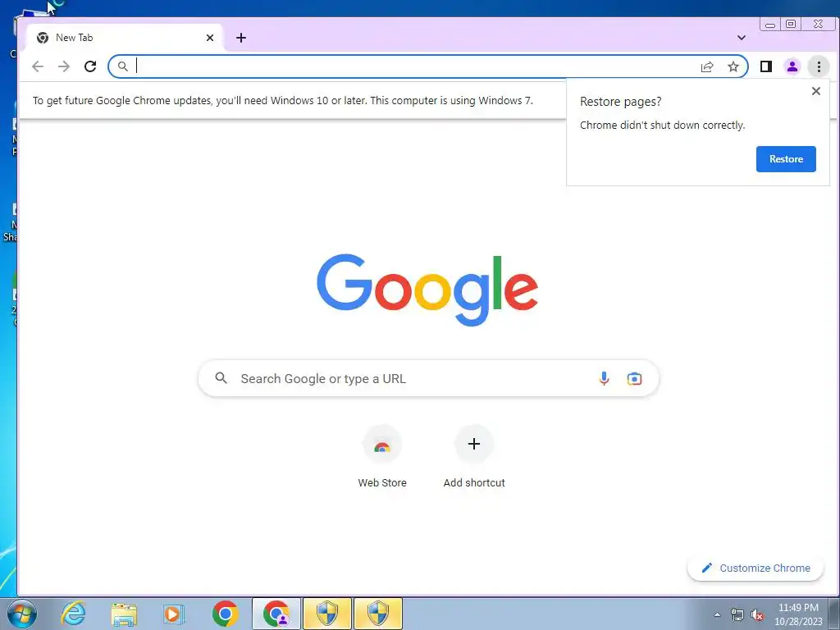Screen dimensions: 840x630
Task: Launch Internet Explorer from taskbar
Action: [x=73, y=614]
